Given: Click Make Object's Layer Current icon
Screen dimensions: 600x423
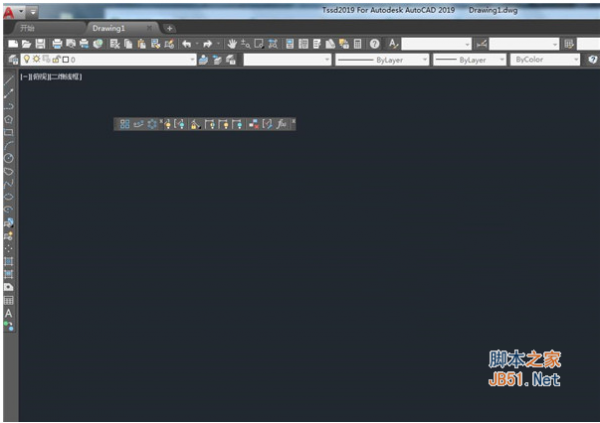Looking at the screenshot, I should tap(204, 60).
